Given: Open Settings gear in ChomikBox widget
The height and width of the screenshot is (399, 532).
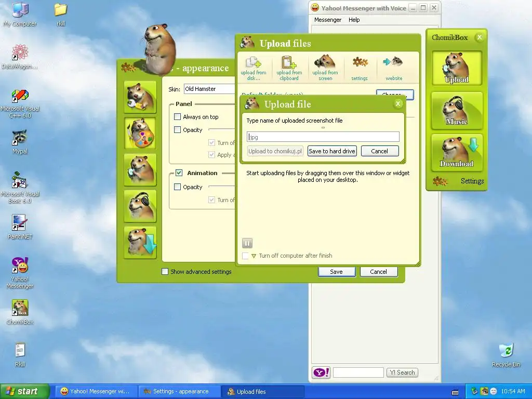Looking at the screenshot, I should pyautogui.click(x=441, y=181).
